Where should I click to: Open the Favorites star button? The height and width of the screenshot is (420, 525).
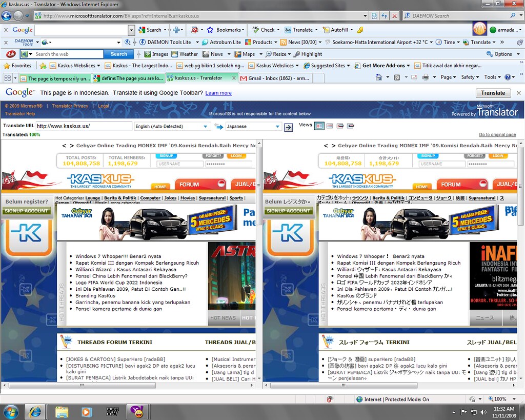pos(17,66)
